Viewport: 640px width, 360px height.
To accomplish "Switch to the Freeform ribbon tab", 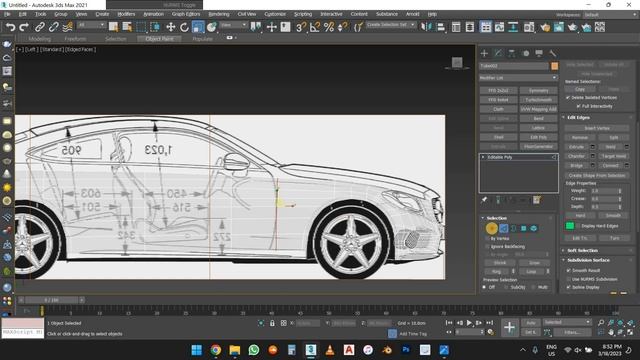I will (x=75, y=39).
